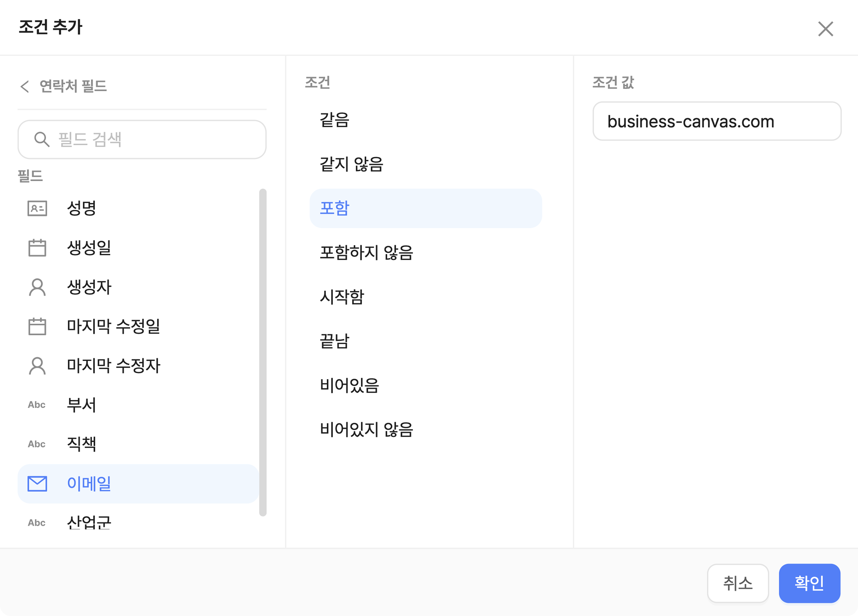Image resolution: width=858 pixels, height=616 pixels.
Task: Click the envelope icon next to 이메일
Action: coord(37,484)
